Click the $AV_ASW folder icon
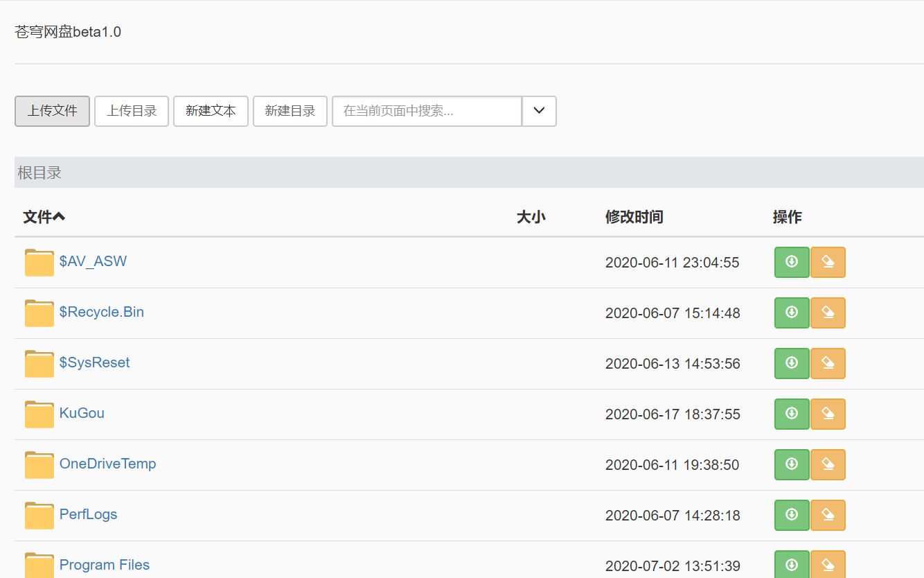 [39, 263]
